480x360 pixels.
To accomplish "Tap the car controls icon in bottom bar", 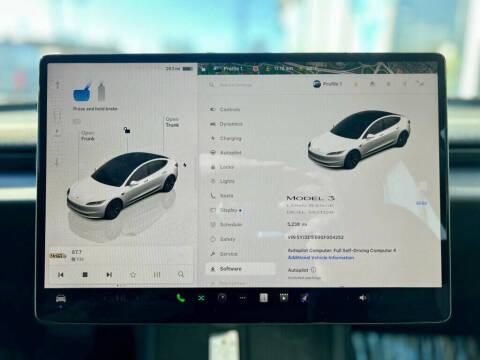I will point(60,298).
